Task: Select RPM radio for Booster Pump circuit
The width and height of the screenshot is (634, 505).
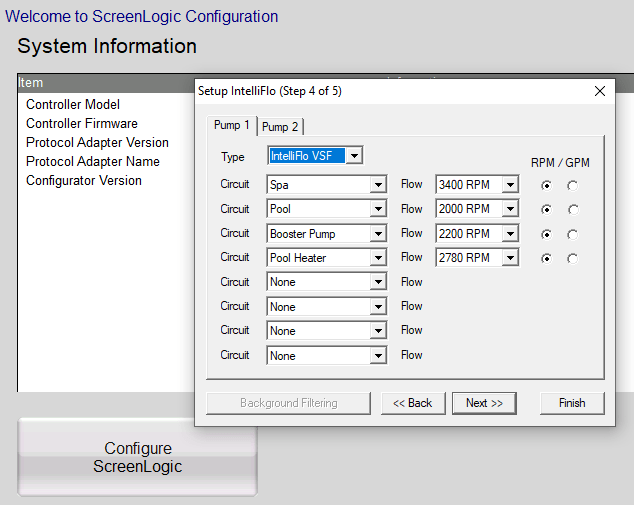Action: tap(546, 234)
